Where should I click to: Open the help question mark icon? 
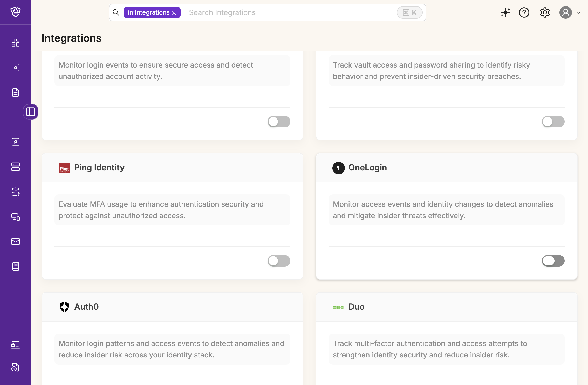point(524,12)
